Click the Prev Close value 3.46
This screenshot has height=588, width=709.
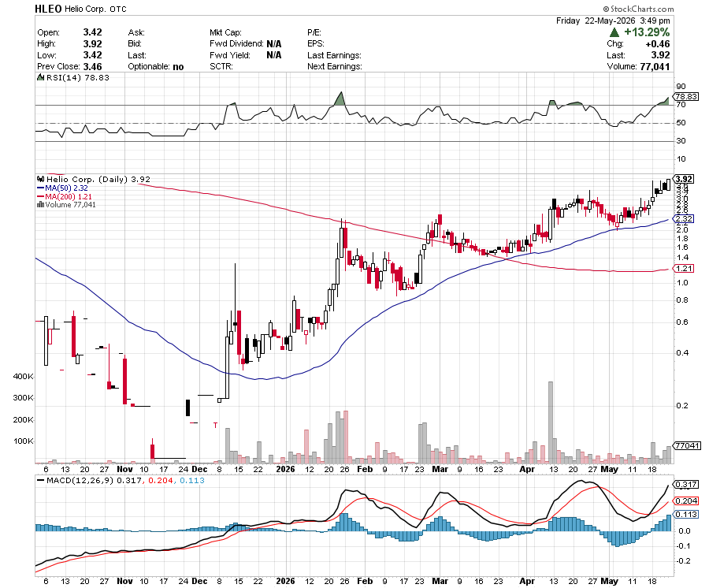92,66
